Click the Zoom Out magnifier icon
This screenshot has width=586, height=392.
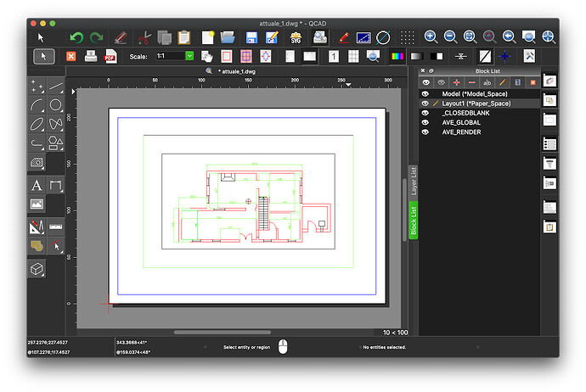450,37
